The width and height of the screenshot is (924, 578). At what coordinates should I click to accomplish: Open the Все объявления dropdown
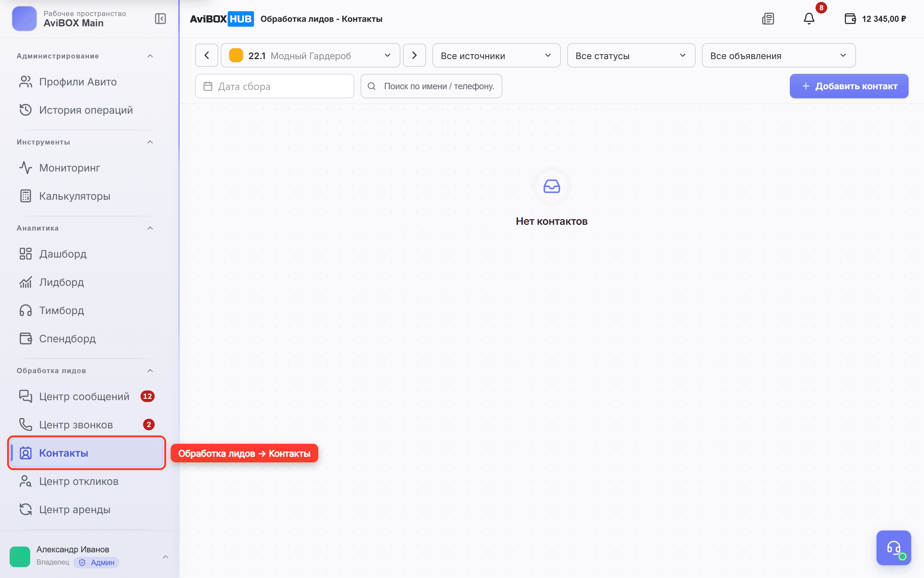pyautogui.click(x=779, y=56)
